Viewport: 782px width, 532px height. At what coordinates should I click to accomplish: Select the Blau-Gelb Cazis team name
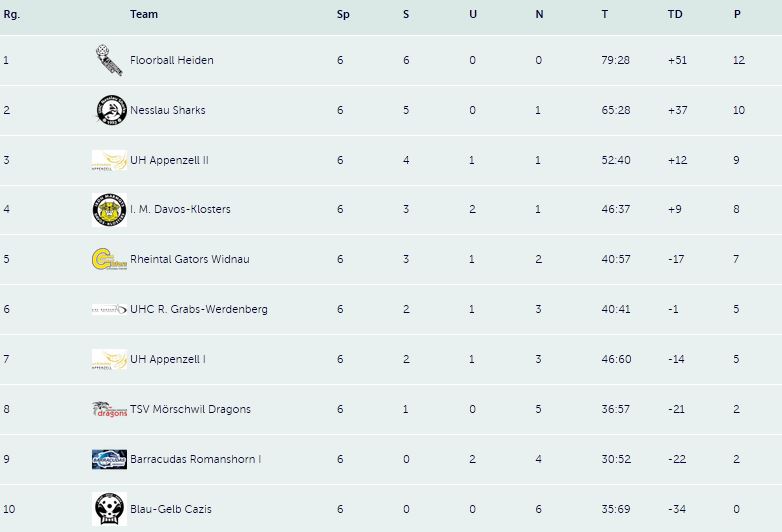(x=171, y=509)
